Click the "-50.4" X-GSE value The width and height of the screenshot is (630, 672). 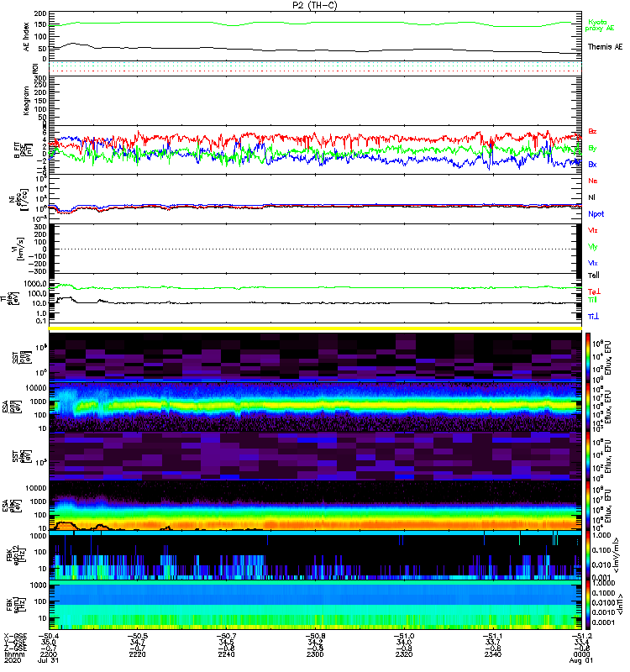tap(48, 636)
